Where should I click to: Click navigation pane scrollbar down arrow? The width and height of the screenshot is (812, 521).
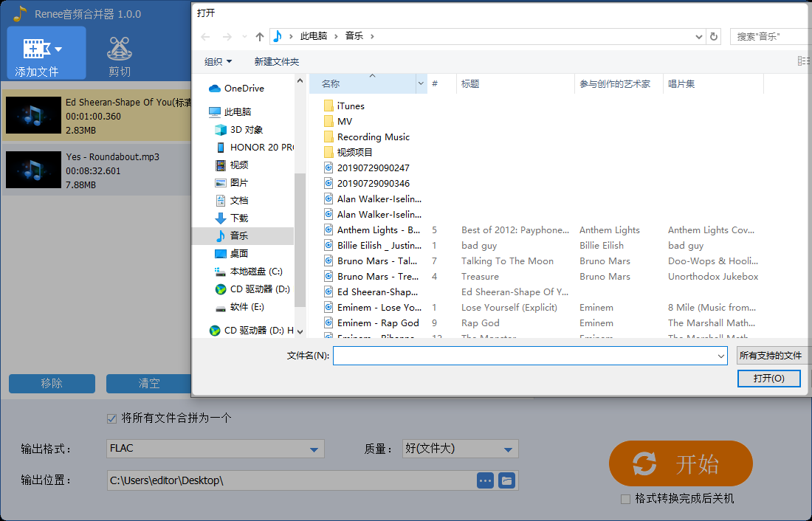pyautogui.click(x=300, y=331)
